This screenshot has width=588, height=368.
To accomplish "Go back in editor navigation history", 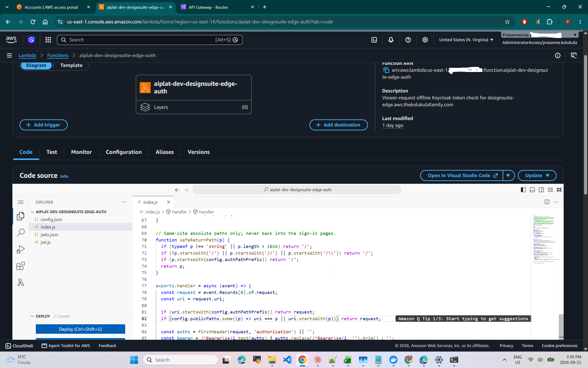I will (177, 190).
